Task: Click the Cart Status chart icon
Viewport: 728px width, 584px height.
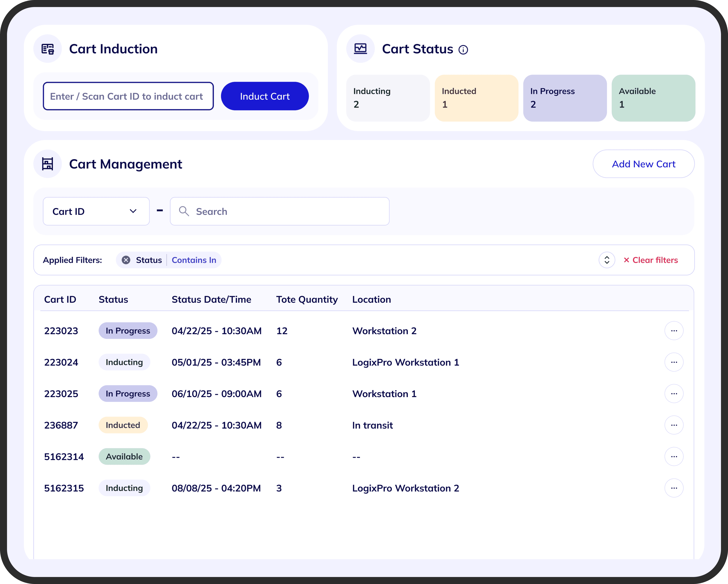Action: [x=360, y=49]
